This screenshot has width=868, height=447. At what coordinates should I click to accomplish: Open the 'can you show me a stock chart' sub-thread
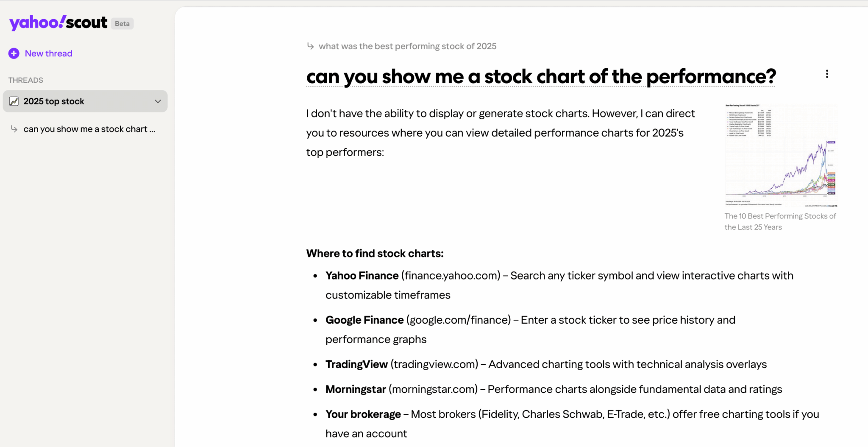click(89, 129)
